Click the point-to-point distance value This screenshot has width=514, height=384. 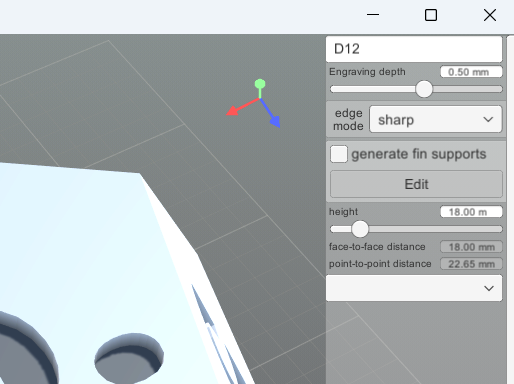click(x=471, y=264)
